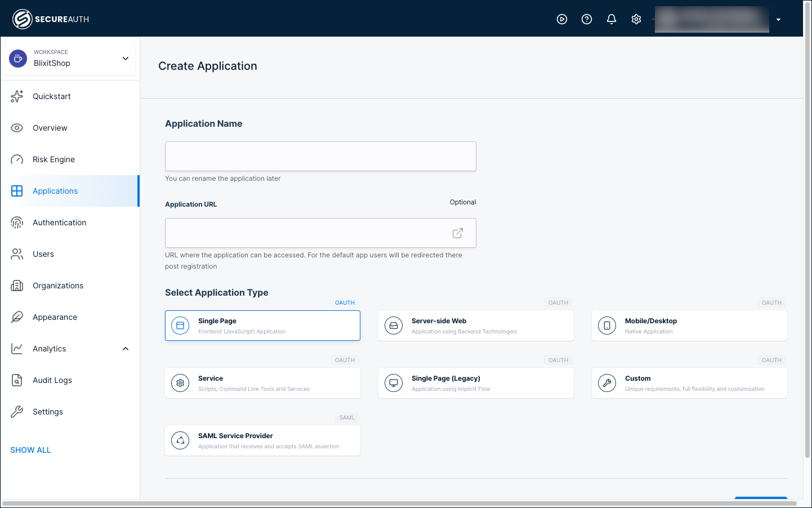Click 'Frontend (JavaScript) Application' text

242,332
